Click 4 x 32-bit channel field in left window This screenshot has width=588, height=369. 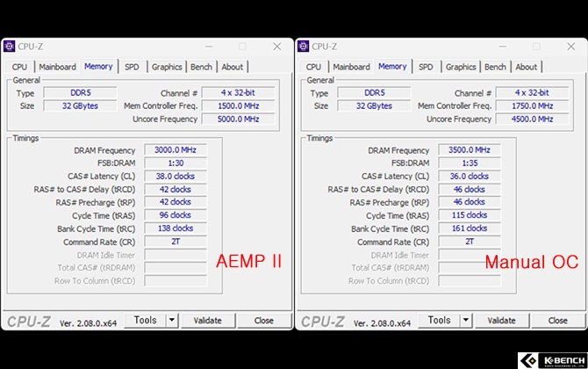point(239,93)
